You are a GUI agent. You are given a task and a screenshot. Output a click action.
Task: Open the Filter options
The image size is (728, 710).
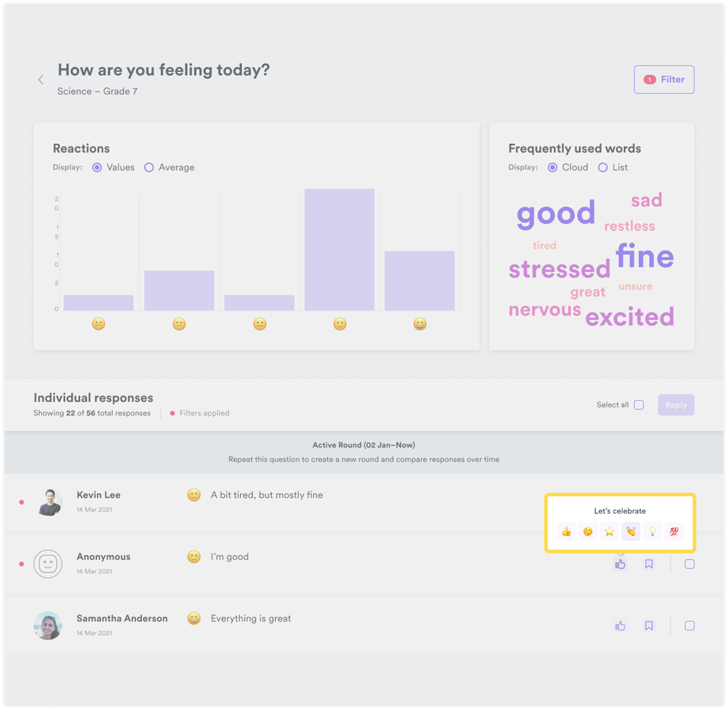coord(664,80)
